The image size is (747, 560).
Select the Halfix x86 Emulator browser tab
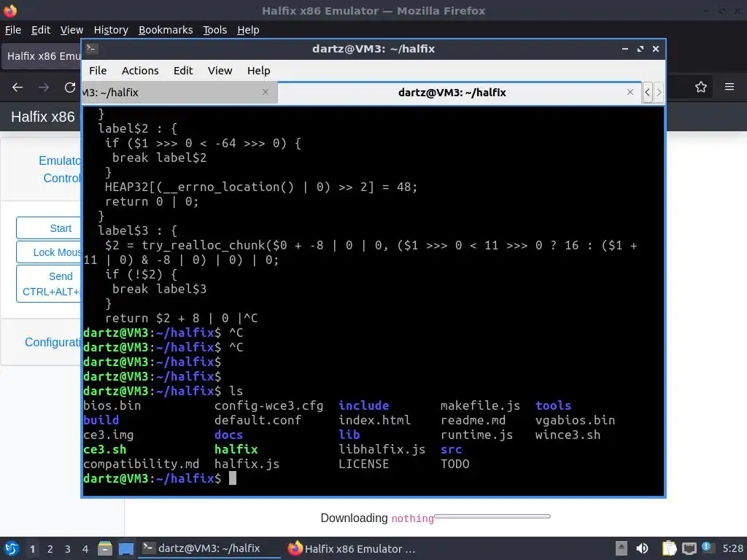point(42,56)
